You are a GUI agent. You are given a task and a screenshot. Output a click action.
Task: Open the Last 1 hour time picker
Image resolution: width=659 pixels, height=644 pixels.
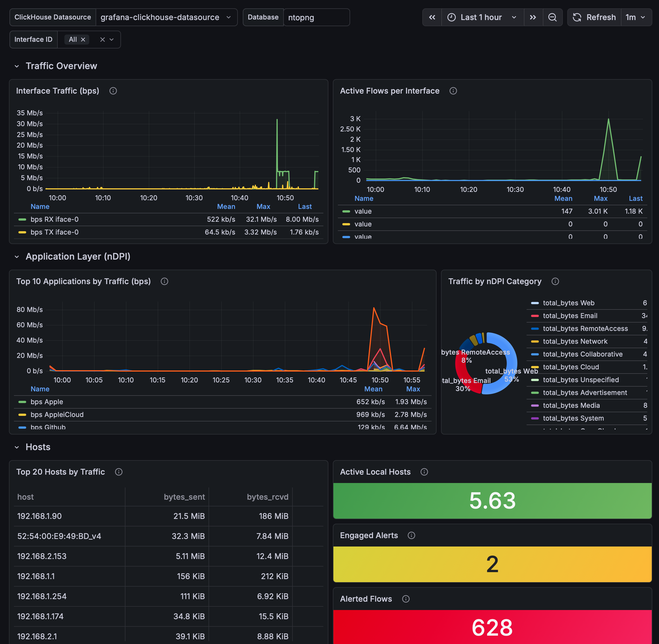pos(482,17)
